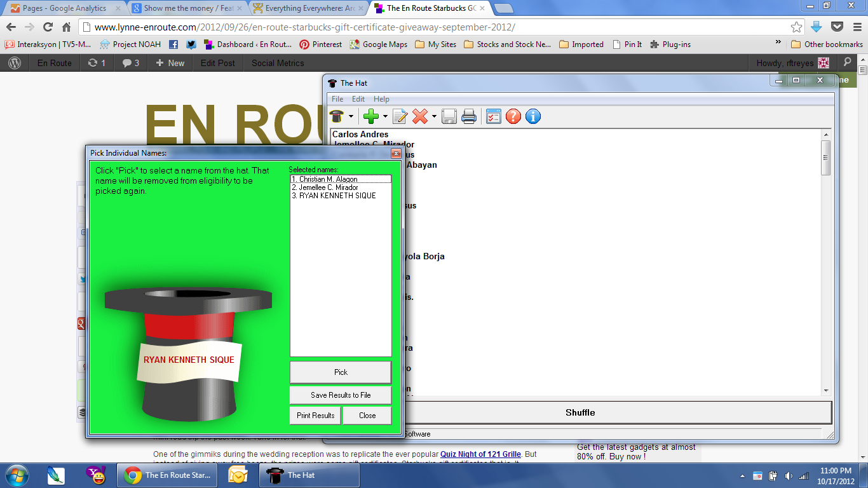Screen dimensions: 868x488
Task: Click the hat Pick Names toolbar icon
Action: (337, 116)
